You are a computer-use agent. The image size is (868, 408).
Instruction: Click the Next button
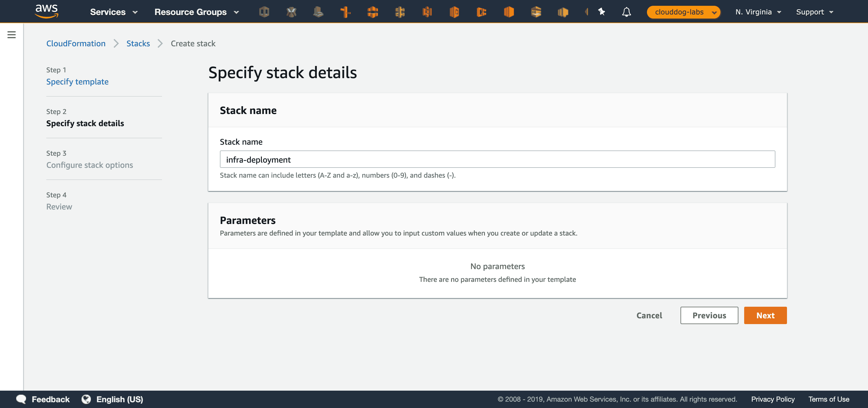765,315
